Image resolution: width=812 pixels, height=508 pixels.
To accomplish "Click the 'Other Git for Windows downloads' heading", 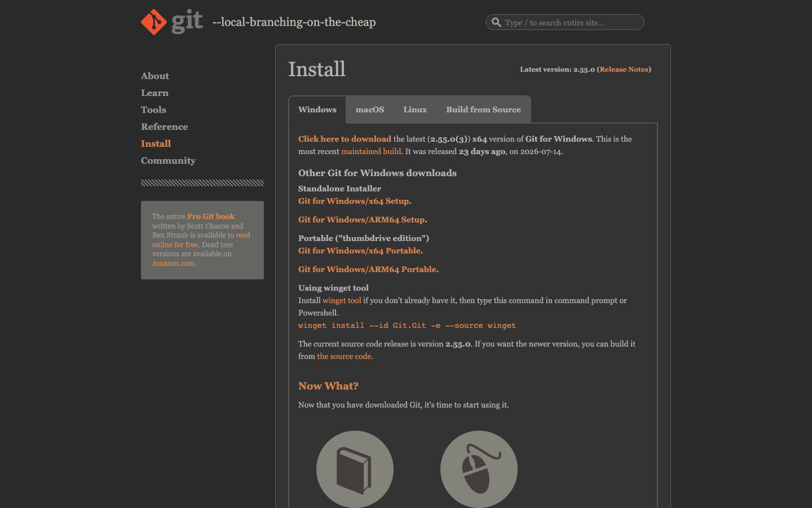I will point(377,173).
